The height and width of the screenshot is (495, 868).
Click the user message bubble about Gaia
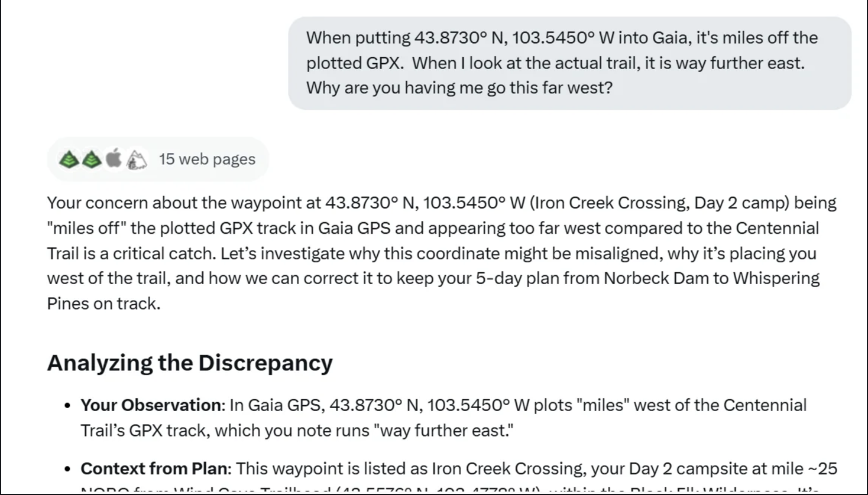point(569,63)
